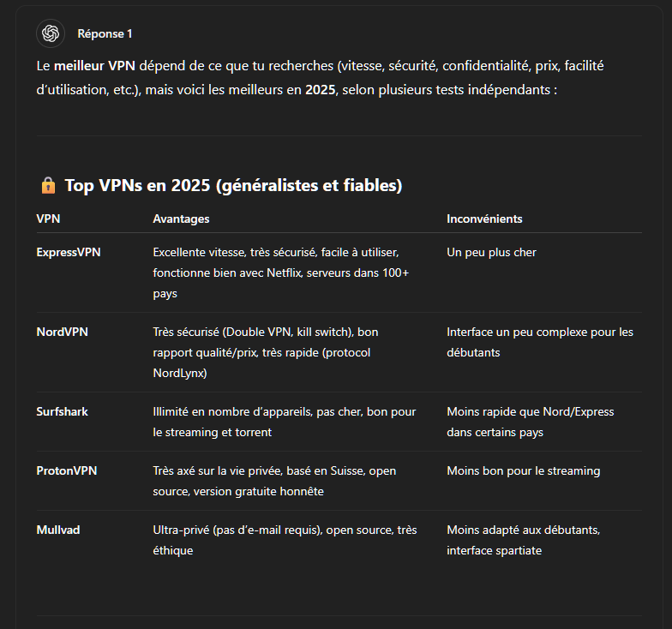Select the NordVPN row name
The image size is (672, 629).
62,332
